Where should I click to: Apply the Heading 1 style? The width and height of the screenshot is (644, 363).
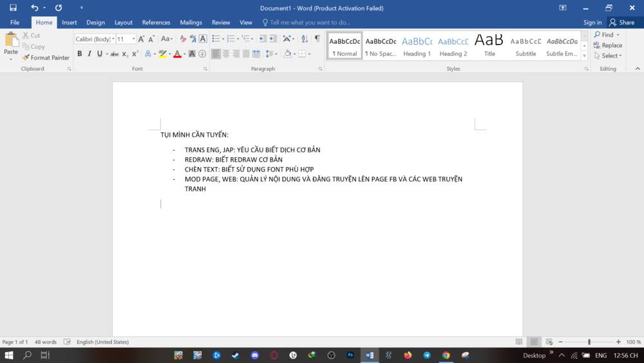point(417,46)
